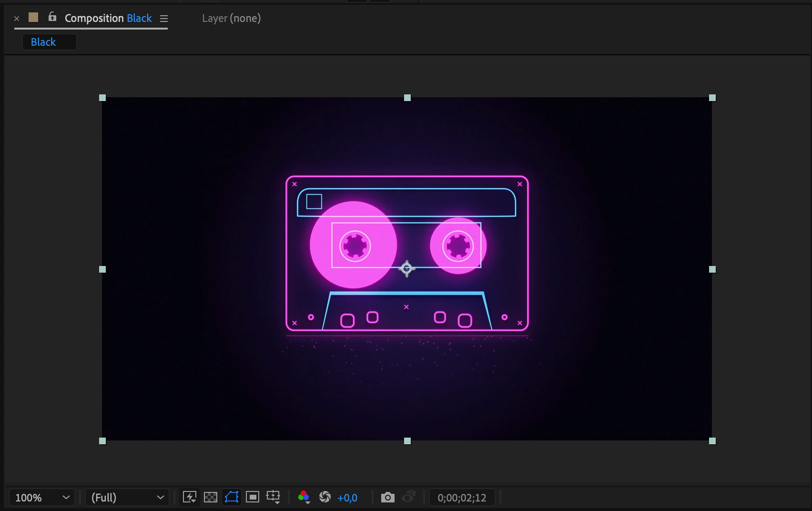Click the +0,0 exposure value
Image resolution: width=812 pixels, height=511 pixels.
(347, 498)
